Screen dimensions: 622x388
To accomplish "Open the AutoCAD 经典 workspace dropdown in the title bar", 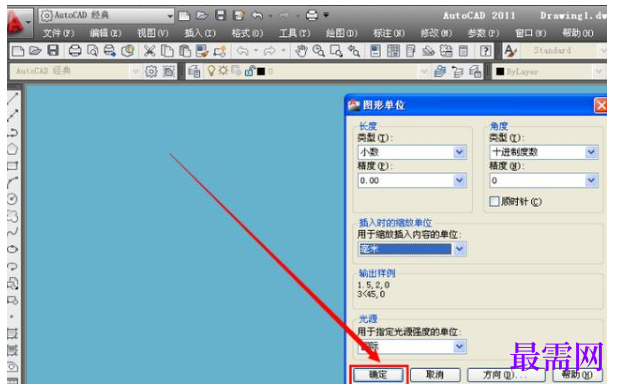I will pos(170,16).
